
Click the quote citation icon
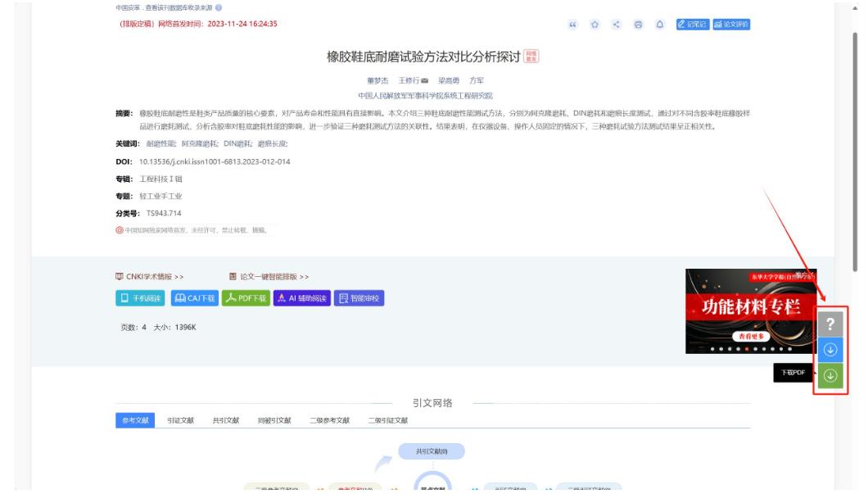click(x=573, y=24)
